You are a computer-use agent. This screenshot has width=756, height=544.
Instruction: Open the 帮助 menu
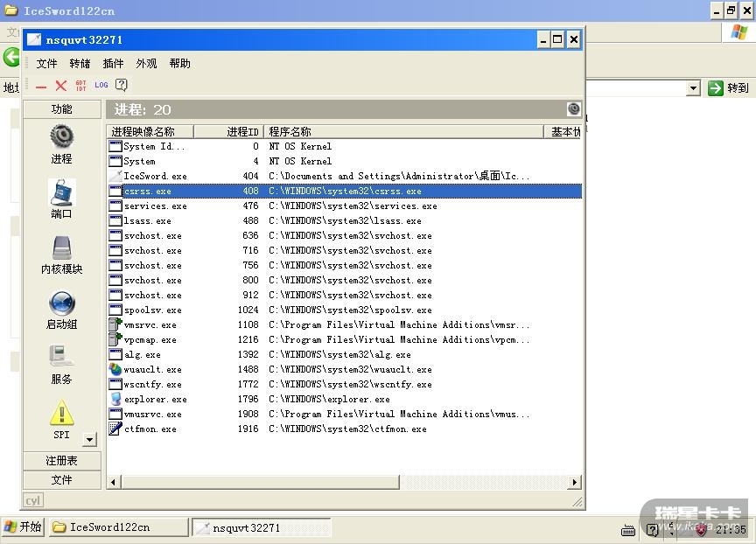[x=180, y=63]
